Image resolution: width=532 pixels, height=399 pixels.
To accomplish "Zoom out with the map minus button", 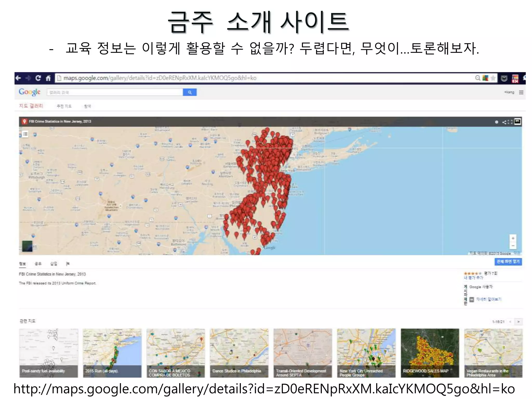I will click(513, 246).
